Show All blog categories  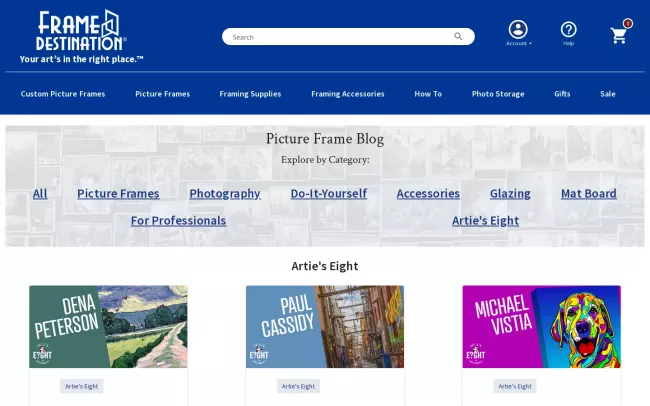click(40, 194)
